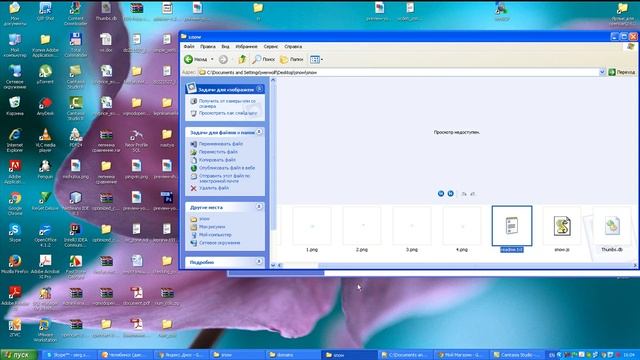
Task: Click the Удалить файл link
Action: pos(213,188)
